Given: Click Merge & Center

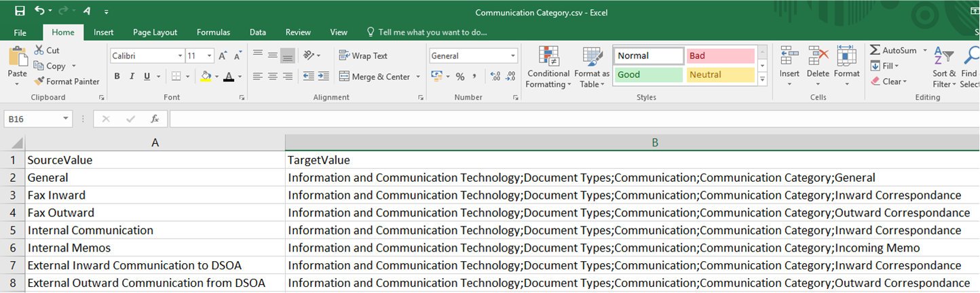Looking at the screenshot, I should point(374,77).
